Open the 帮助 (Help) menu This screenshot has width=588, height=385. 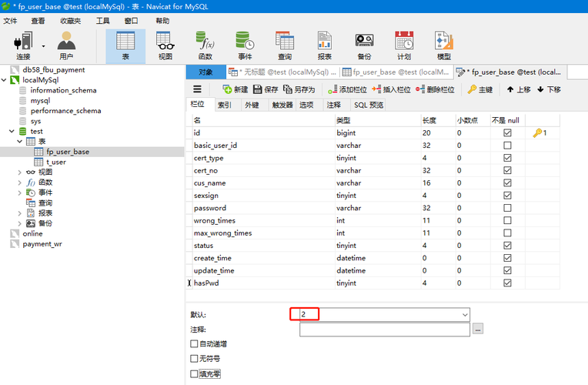[162, 21]
